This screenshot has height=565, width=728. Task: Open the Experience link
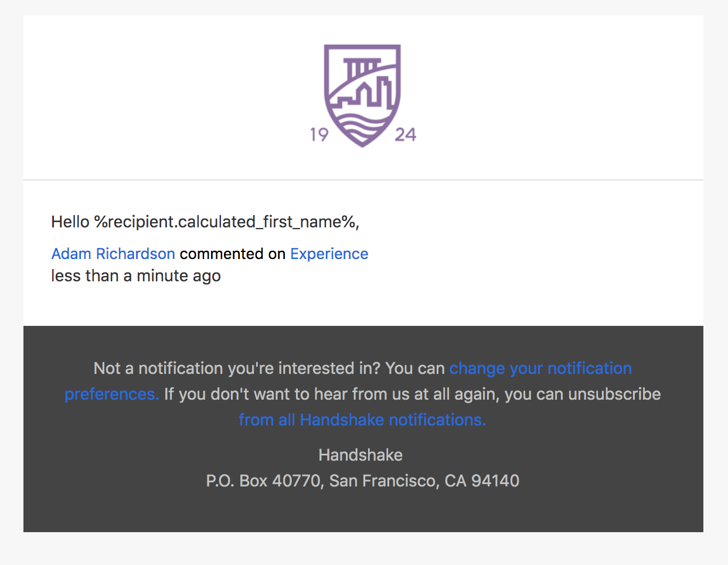[x=329, y=254]
